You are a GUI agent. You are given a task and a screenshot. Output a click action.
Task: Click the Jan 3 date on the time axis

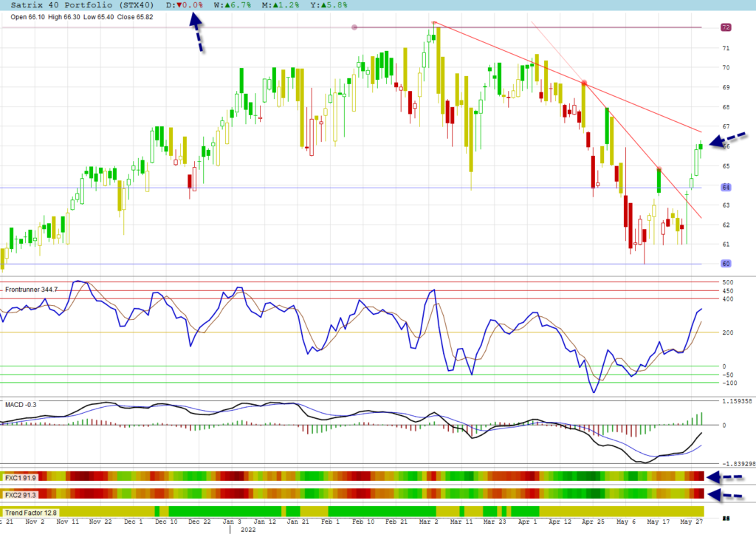pos(232,522)
